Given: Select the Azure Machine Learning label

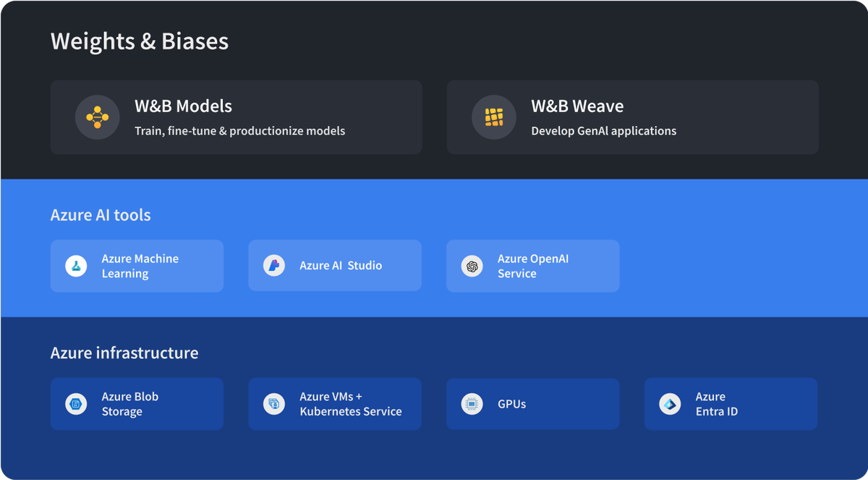Looking at the screenshot, I should (140, 266).
